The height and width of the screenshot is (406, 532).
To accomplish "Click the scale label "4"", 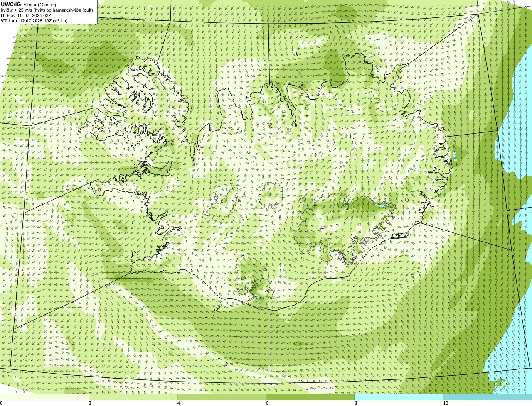I will point(178,403).
